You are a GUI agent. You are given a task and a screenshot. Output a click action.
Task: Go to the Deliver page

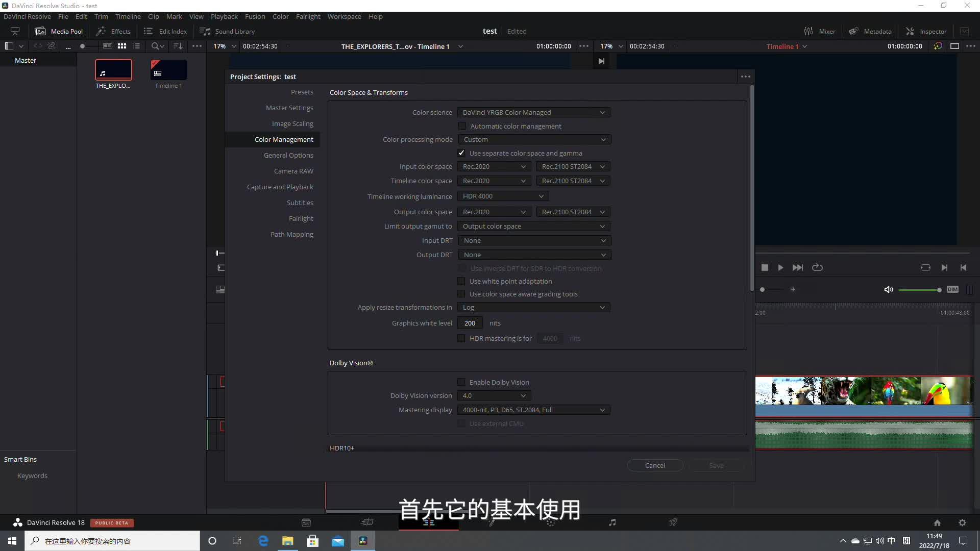[x=673, y=522]
